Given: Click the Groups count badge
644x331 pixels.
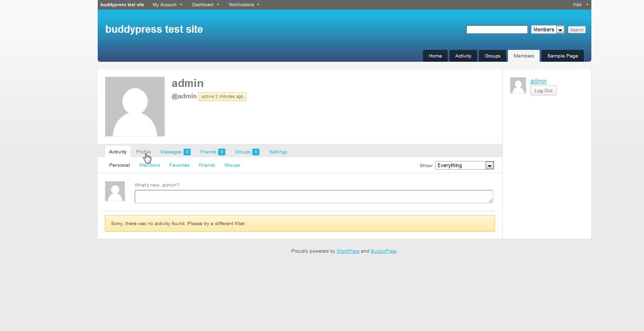Looking at the screenshot, I should pyautogui.click(x=256, y=152).
